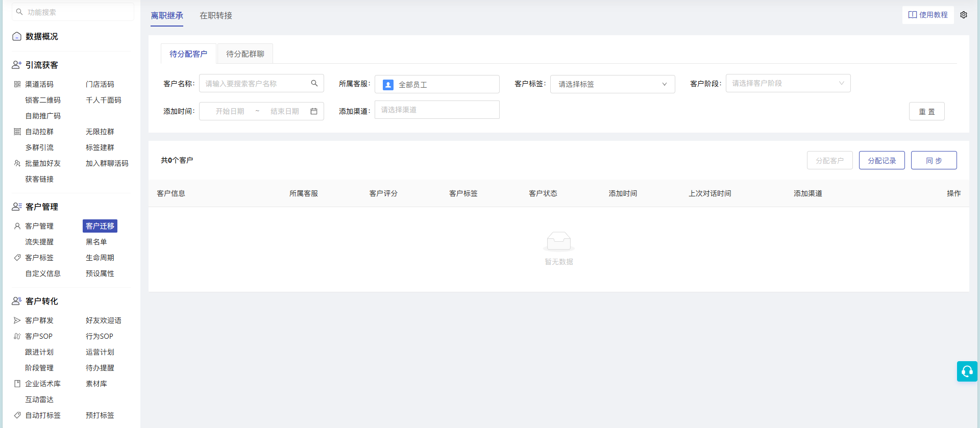Click the 渠道活码 QR icon

click(x=17, y=84)
